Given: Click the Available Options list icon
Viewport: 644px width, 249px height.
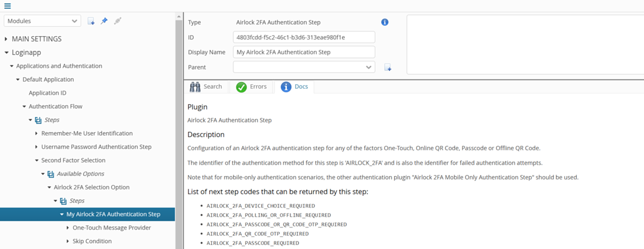Looking at the screenshot, I should point(50,174).
